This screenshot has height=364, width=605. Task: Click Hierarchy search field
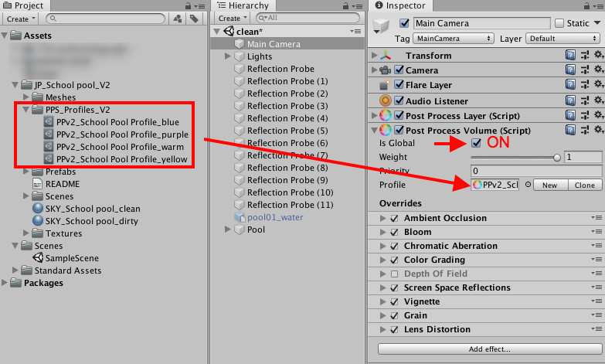pyautogui.click(x=308, y=18)
